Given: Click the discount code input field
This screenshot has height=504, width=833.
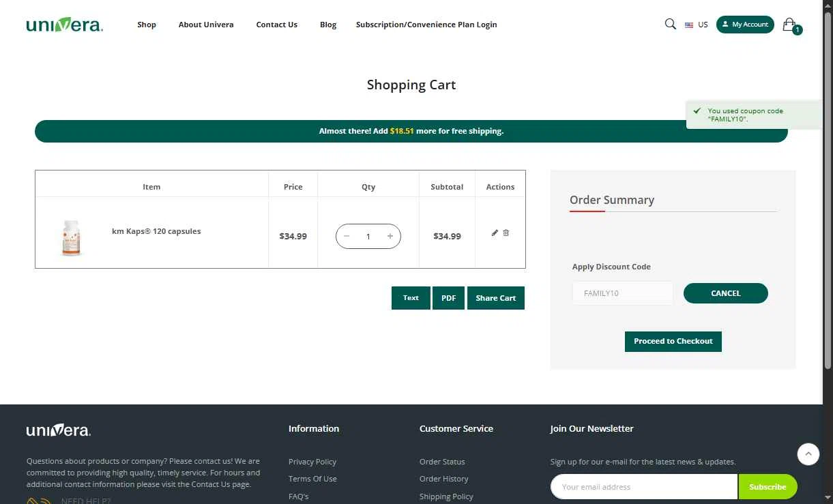Looking at the screenshot, I should click(x=623, y=293).
